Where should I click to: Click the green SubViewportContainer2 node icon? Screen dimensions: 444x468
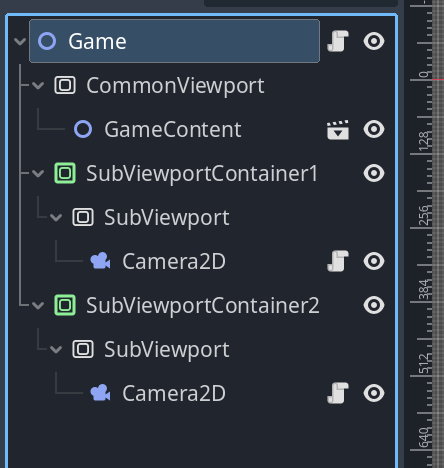[65, 305]
